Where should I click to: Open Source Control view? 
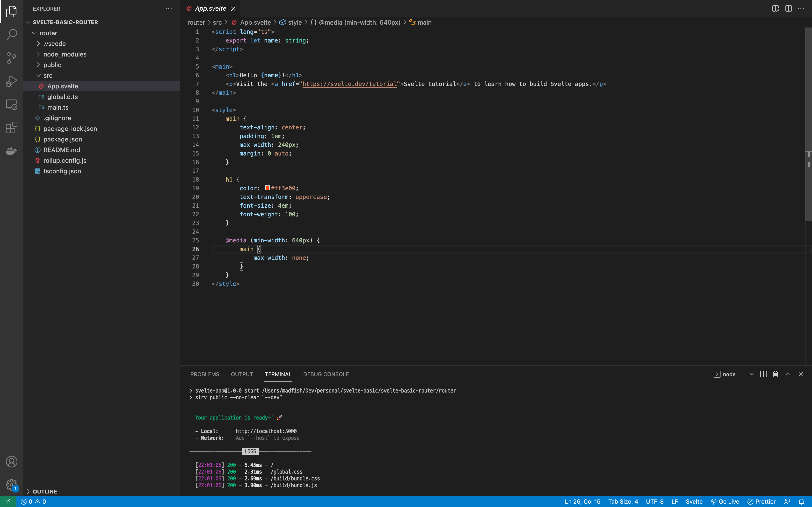[11, 58]
